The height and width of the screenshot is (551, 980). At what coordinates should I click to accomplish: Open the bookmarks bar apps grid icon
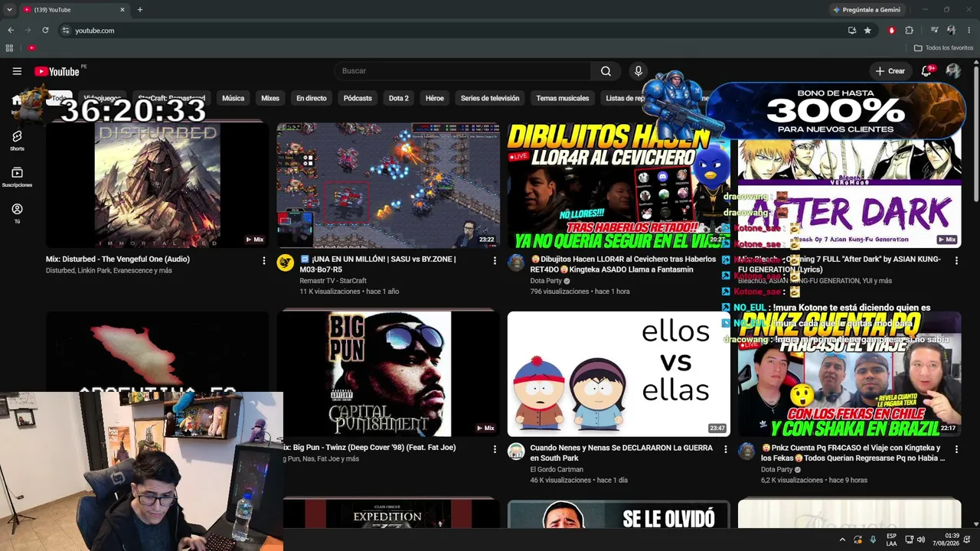[9, 47]
